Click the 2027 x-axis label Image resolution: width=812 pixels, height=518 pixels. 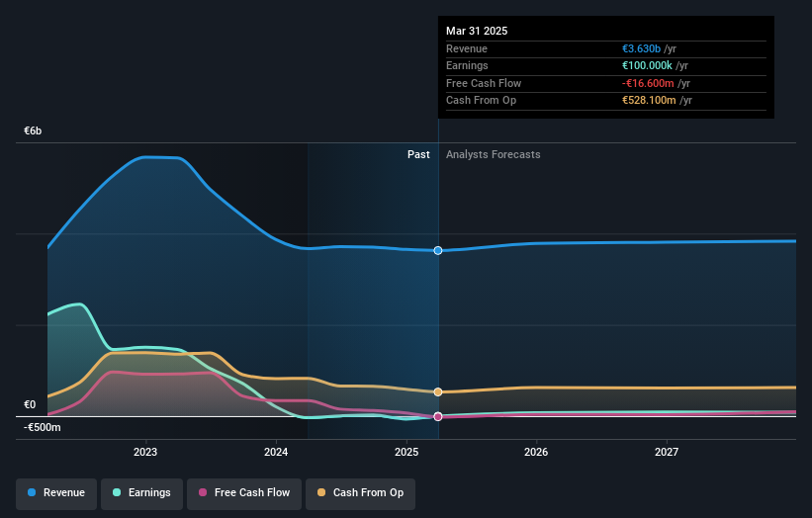coord(667,452)
